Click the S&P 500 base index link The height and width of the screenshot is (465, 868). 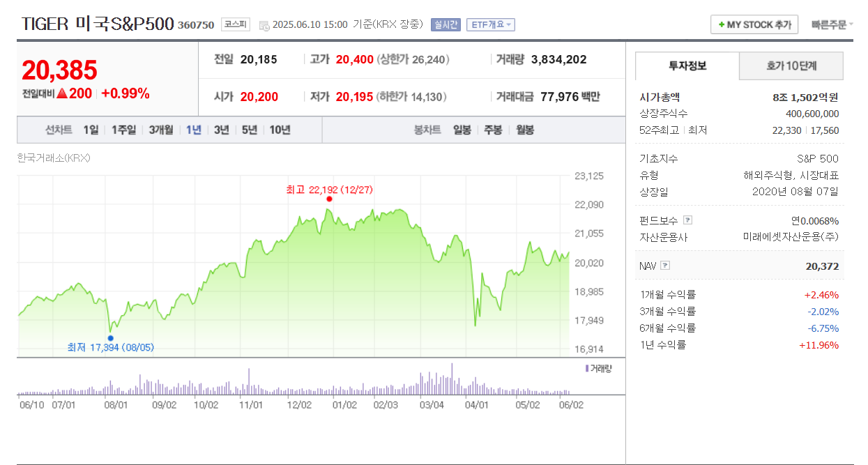click(x=819, y=158)
